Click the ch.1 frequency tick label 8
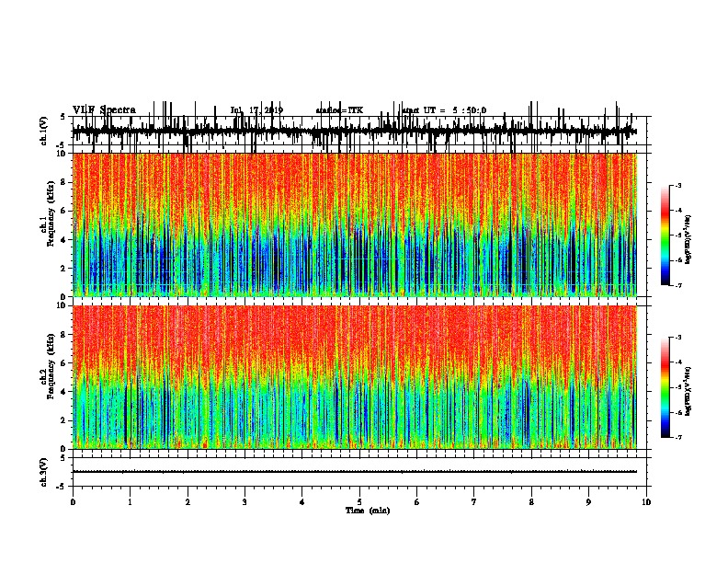This screenshot has width=728, height=563. click(x=64, y=182)
